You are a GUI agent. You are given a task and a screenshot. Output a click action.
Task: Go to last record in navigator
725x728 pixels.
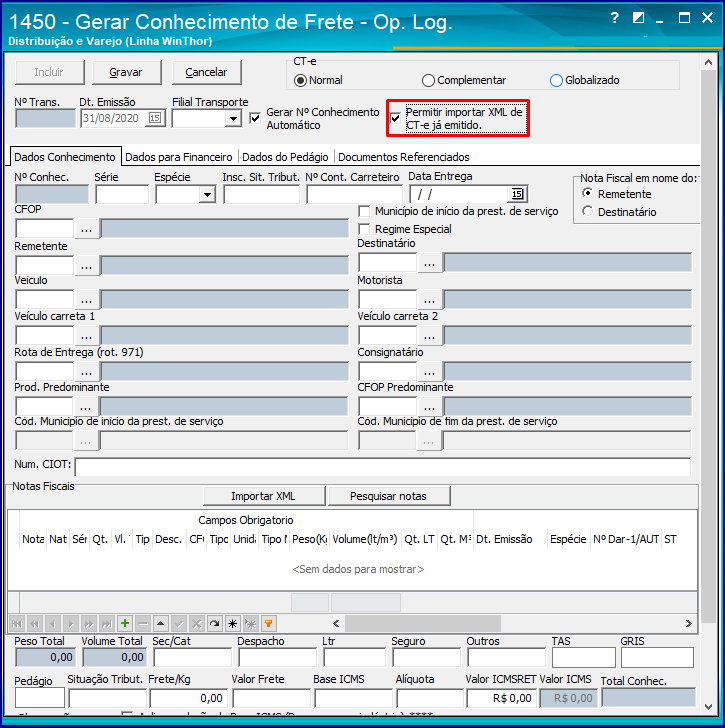click(x=107, y=624)
